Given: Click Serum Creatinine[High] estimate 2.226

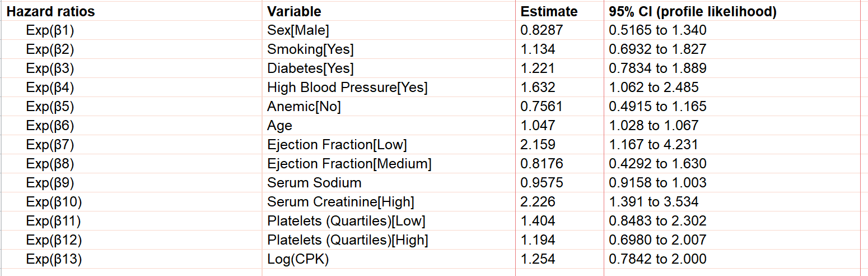Looking at the screenshot, I should [538, 202].
